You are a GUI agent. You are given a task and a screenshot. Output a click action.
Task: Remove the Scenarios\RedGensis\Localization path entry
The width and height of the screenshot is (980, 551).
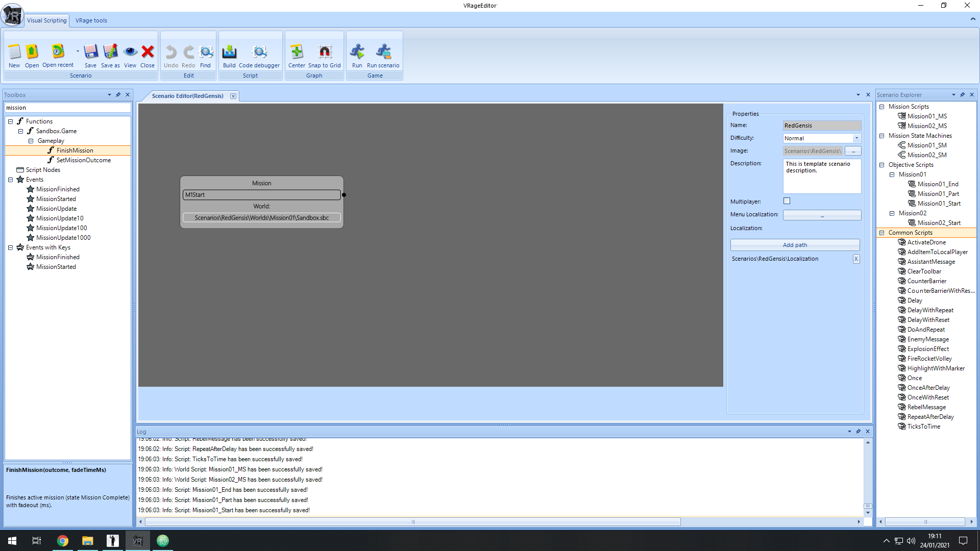(856, 259)
